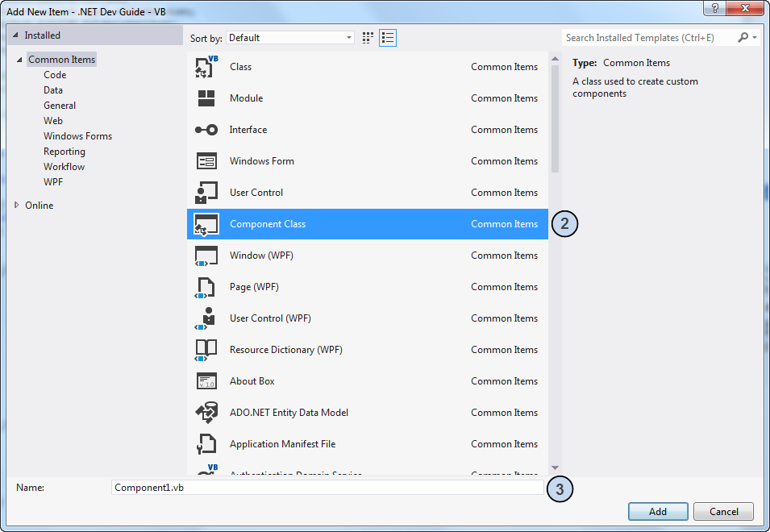Select the Reporting category
Image resolution: width=770 pixels, height=532 pixels.
click(x=65, y=152)
